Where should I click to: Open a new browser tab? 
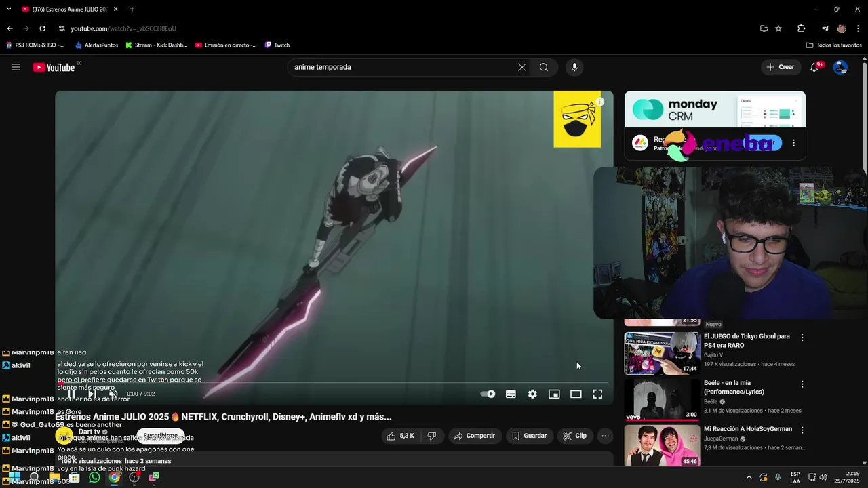[x=132, y=9]
